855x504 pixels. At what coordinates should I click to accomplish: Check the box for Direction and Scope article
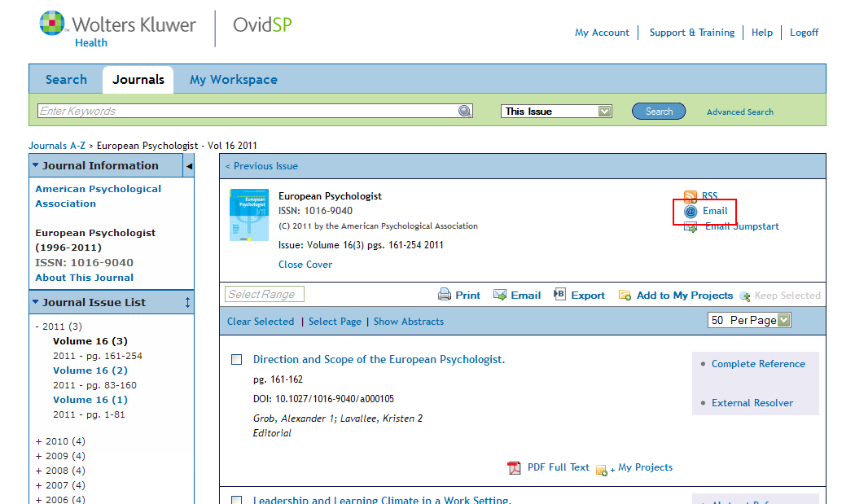tap(237, 359)
